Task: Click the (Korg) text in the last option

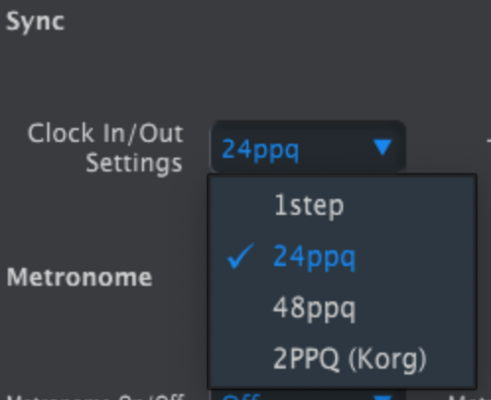Action: 387,359
